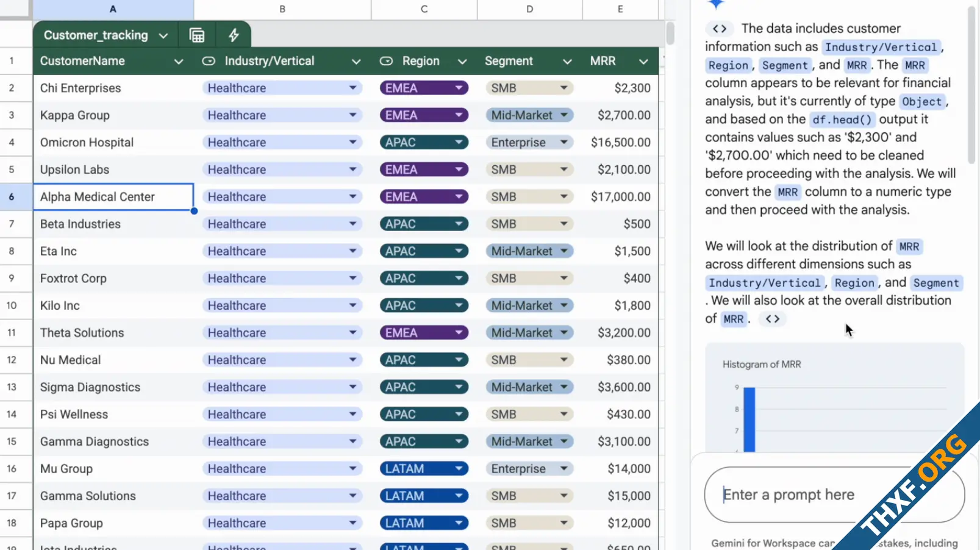Open the CustomerName column header dropdown
Viewport: 980px width, 550px height.
[179, 61]
